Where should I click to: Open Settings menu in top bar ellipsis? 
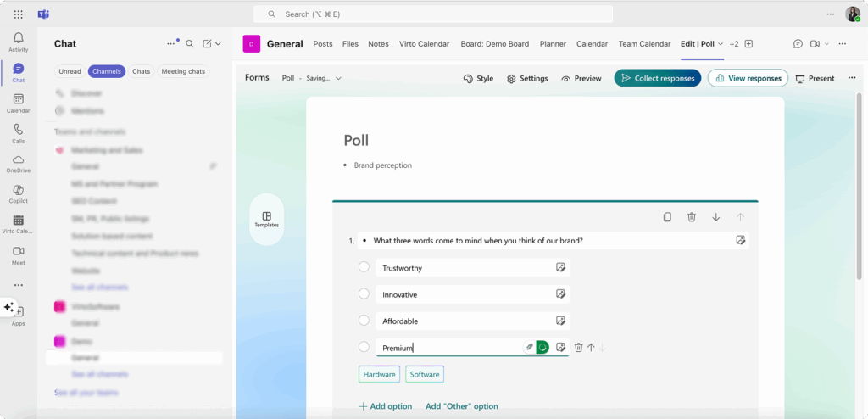(830, 14)
